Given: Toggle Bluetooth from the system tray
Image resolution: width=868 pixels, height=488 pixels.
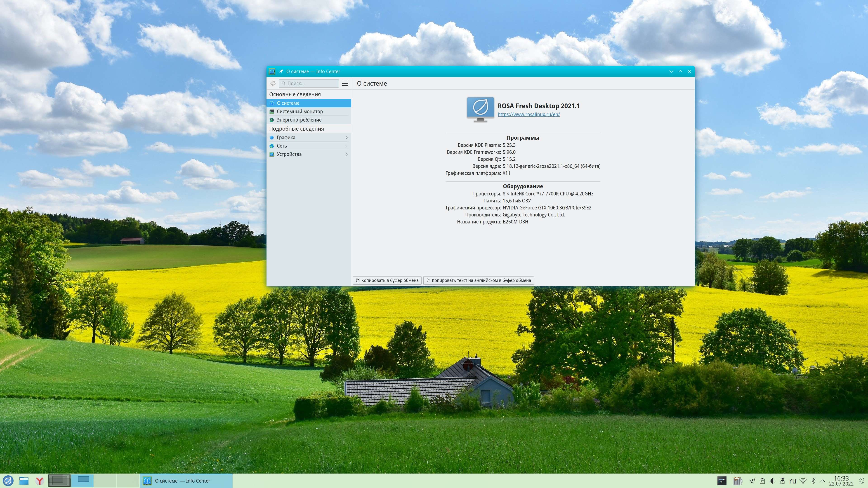Looking at the screenshot, I should point(813,481).
